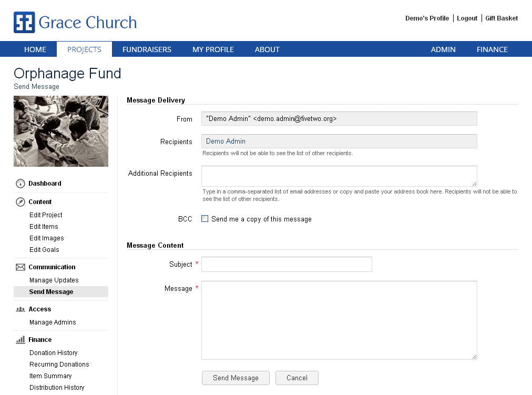This screenshot has width=532, height=395.
Task: Open Donation History in sidebar
Action: coord(53,352)
